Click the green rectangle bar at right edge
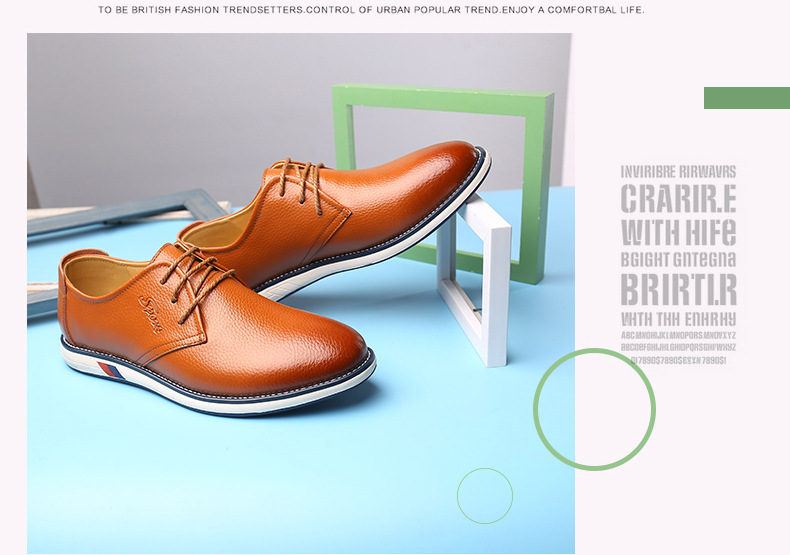Image resolution: width=790 pixels, height=555 pixels. 747,98
